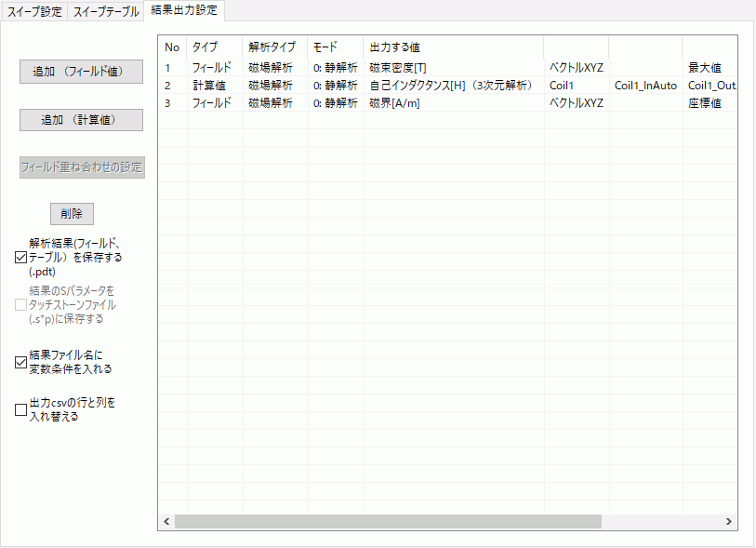Click the scrollbar right arrow
Viewport: 756px width, 548px height.
point(729,522)
